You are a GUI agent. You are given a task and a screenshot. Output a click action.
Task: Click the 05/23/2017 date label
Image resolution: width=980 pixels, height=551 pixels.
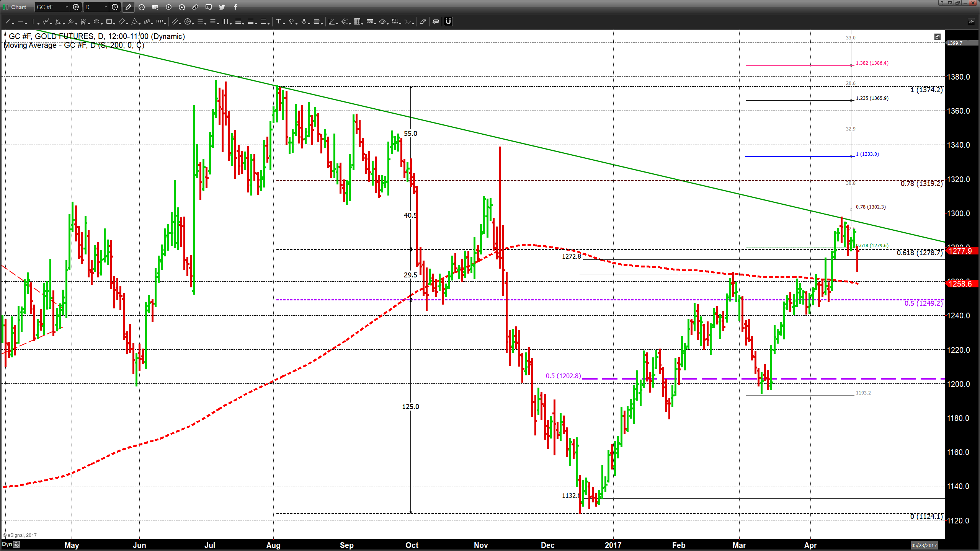pos(924,545)
